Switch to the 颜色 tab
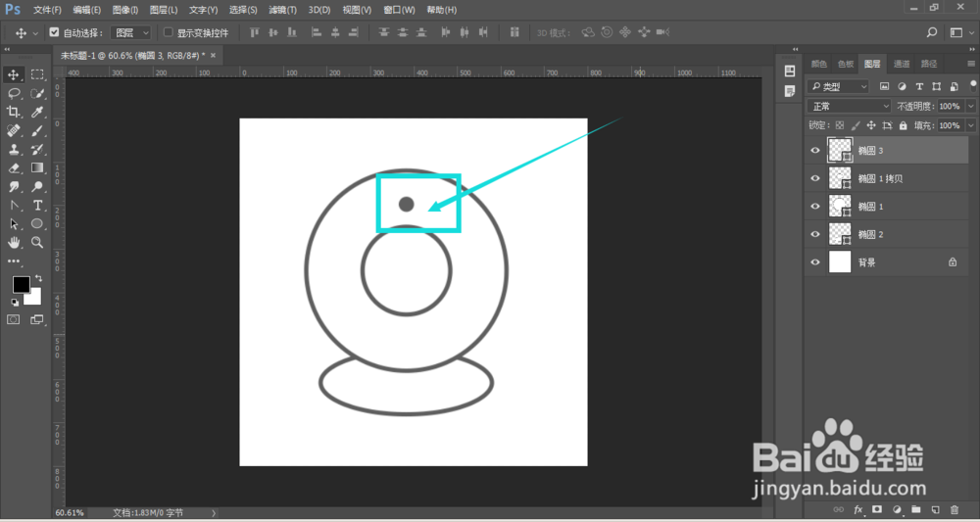The height and width of the screenshot is (522, 980). point(818,64)
